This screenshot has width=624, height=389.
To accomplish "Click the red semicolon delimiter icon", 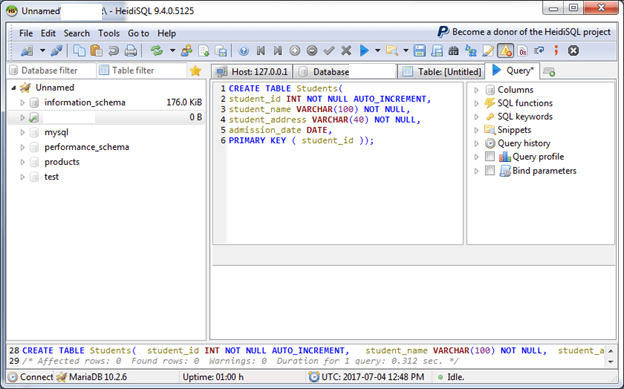I will (x=556, y=51).
